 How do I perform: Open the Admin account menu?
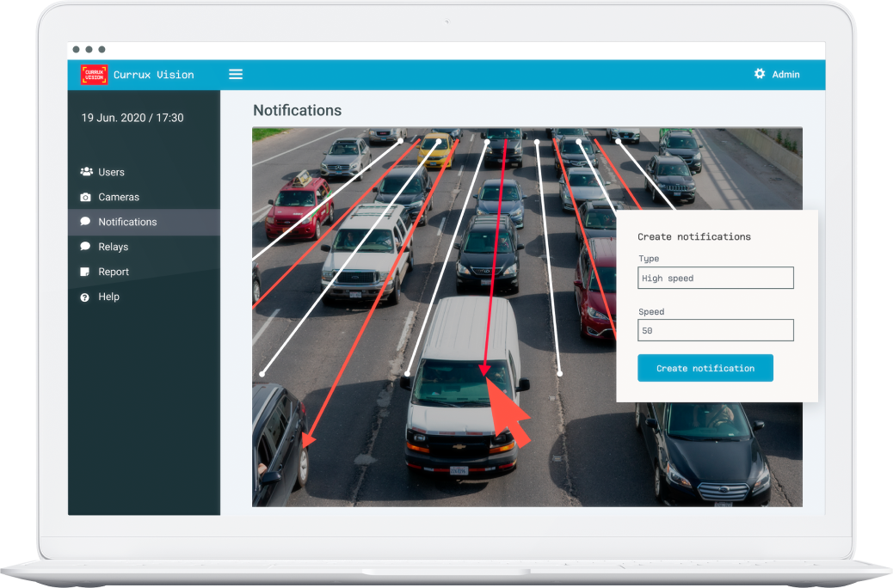tap(785, 75)
